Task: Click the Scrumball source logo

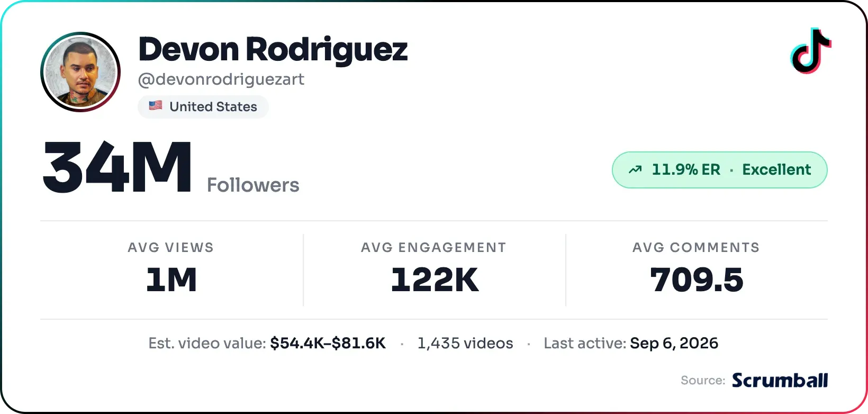Action: point(780,380)
